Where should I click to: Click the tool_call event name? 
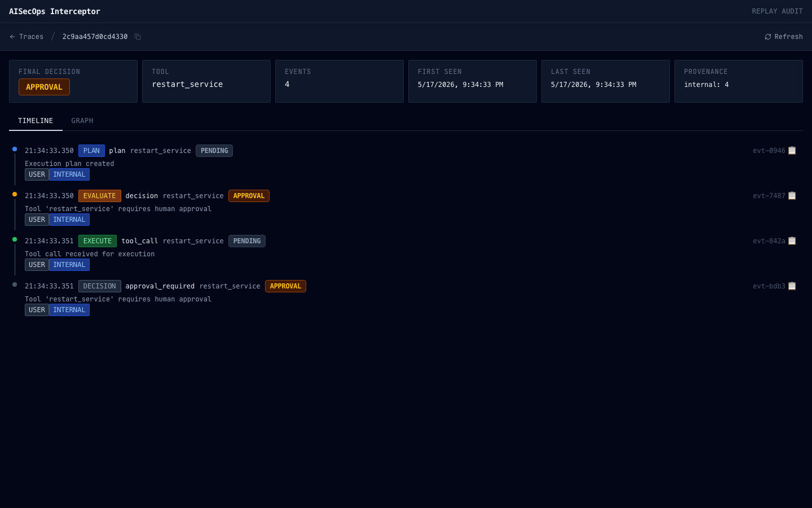140,241
